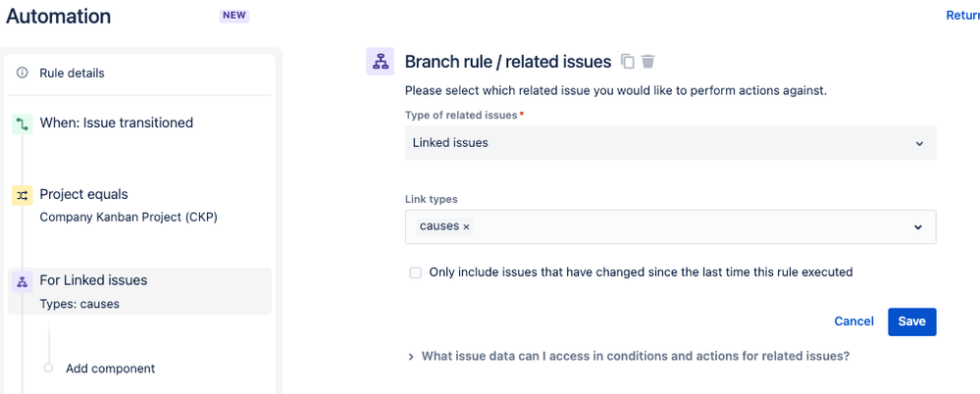
Task: Select When: Issue transitioned step
Action: pos(116,123)
